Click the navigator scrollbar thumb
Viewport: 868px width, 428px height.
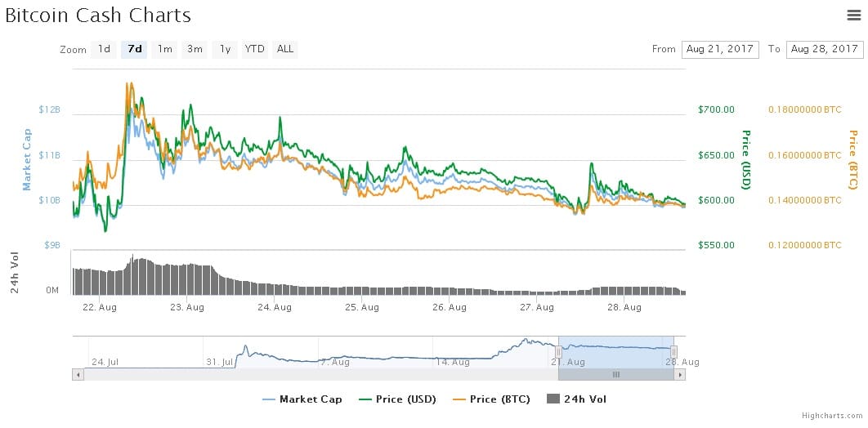pyautogui.click(x=615, y=374)
